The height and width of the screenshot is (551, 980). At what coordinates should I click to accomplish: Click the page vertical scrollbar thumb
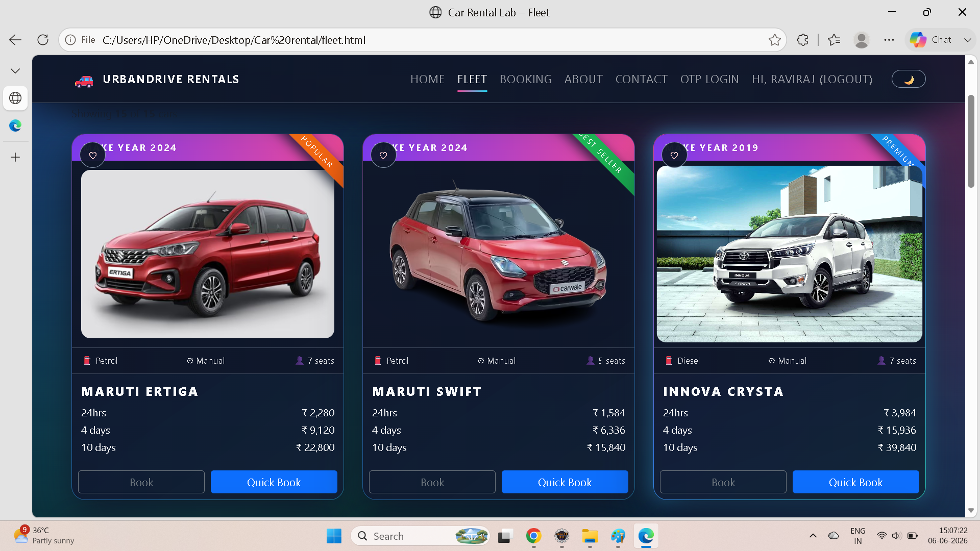tap(971, 141)
